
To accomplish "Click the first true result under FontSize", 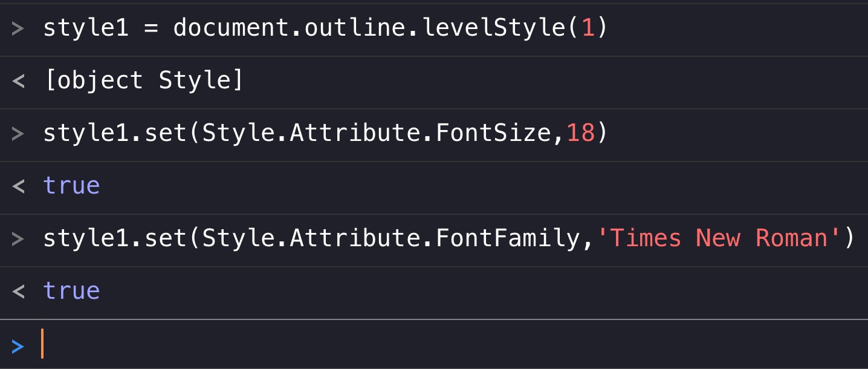I will 71,186.
